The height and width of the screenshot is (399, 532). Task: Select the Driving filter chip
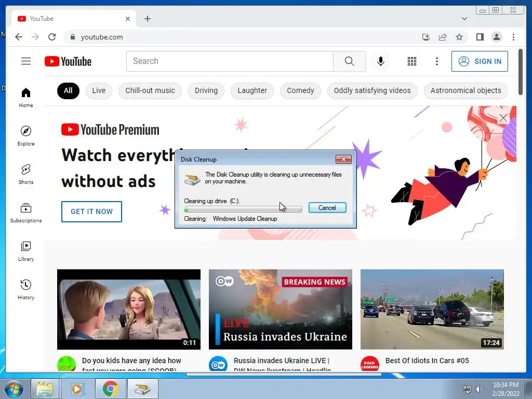point(206,90)
